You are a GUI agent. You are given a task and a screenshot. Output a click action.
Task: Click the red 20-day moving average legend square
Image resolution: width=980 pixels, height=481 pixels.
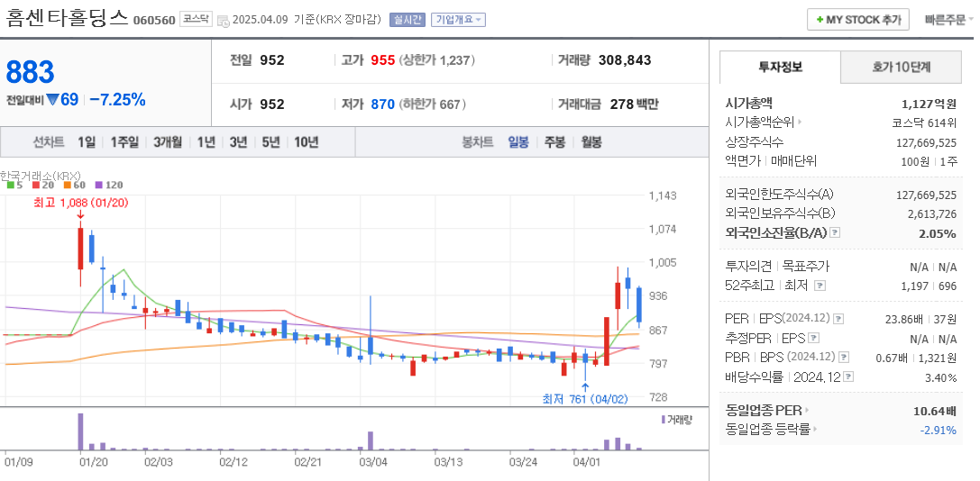36,185
